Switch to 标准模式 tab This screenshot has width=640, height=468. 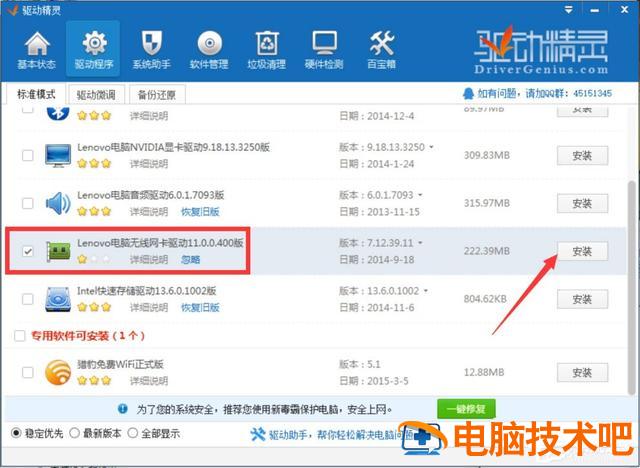pyautogui.click(x=36, y=94)
